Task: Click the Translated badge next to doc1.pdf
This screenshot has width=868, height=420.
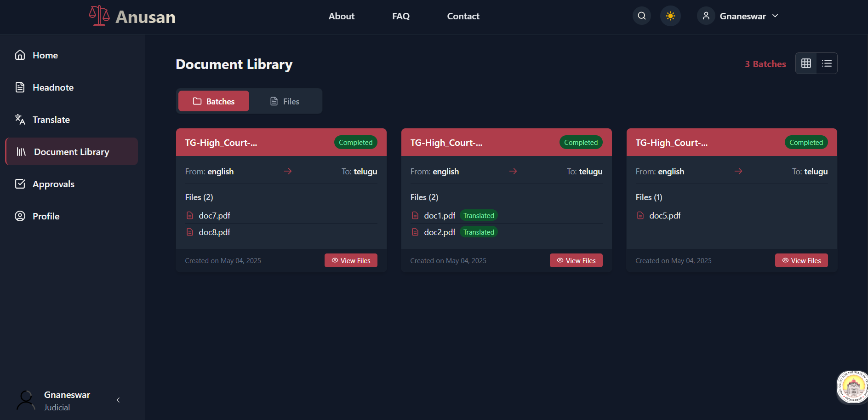Action: (x=479, y=215)
